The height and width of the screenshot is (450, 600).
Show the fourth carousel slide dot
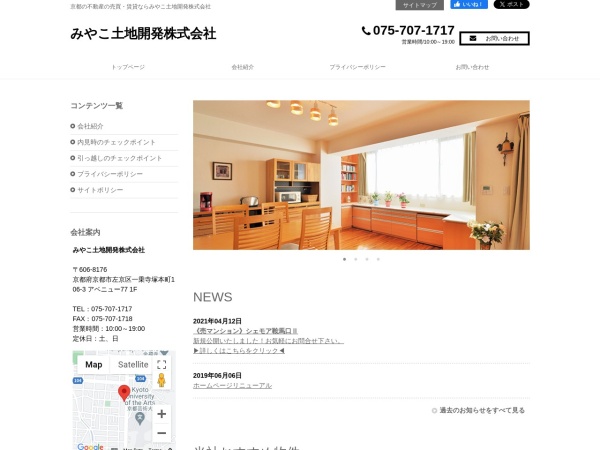pos(378,259)
